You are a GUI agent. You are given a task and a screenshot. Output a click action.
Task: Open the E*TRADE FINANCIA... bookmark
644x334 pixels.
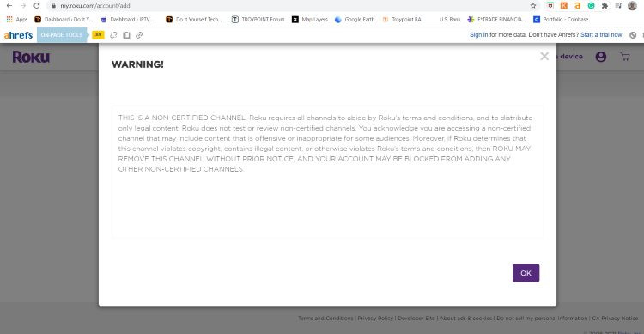click(496, 19)
